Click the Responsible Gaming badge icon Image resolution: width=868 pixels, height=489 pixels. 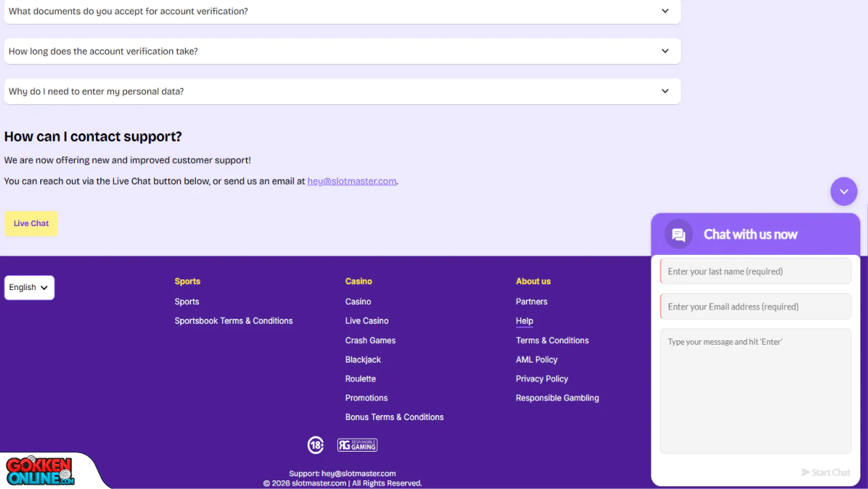pos(357,445)
